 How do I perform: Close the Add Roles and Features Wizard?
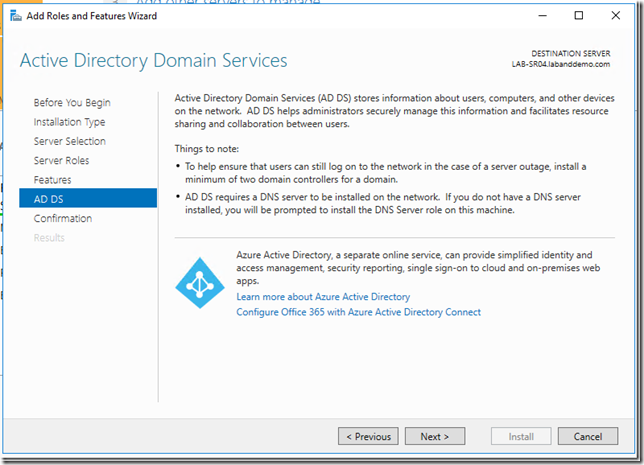tap(615, 16)
